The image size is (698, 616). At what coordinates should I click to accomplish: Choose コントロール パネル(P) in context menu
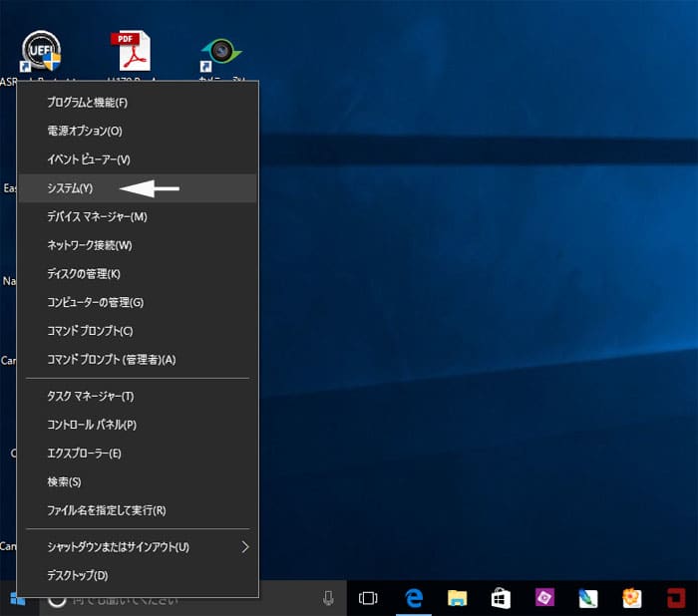tap(92, 425)
